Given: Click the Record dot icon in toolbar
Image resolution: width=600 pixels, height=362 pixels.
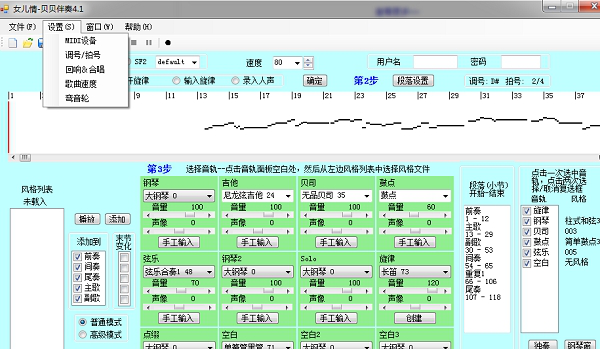Looking at the screenshot, I should [x=168, y=42].
